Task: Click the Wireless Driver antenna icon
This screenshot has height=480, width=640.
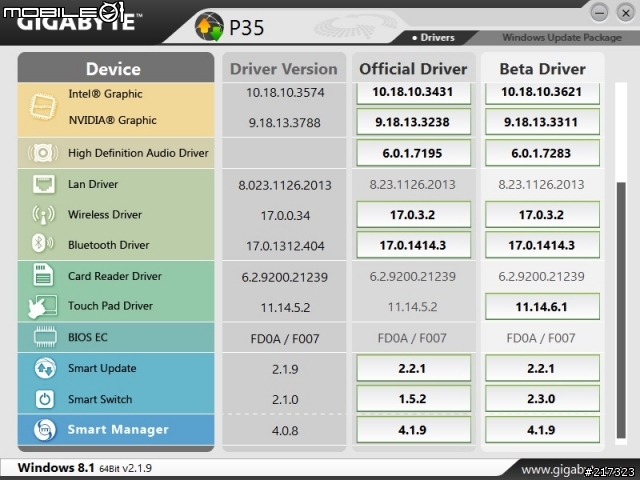Action: click(43, 215)
